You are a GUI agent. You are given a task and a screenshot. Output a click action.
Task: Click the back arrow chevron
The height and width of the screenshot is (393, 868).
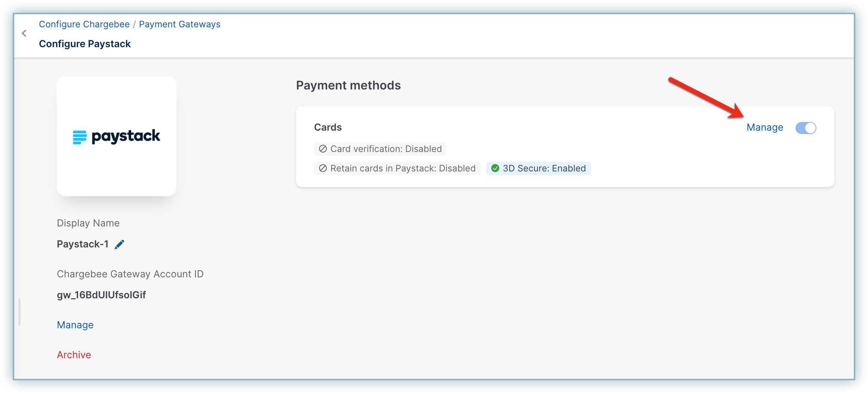click(x=24, y=34)
